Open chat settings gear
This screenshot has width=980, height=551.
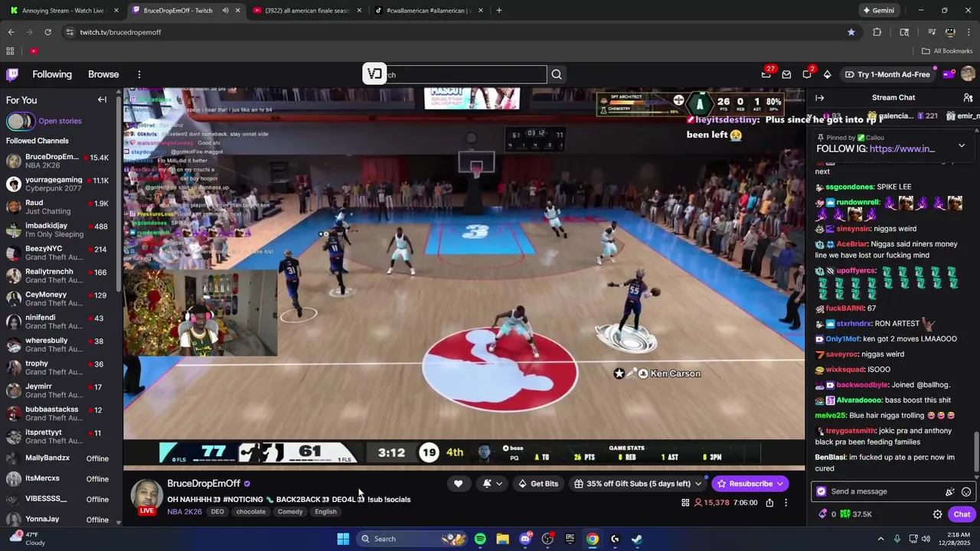click(x=937, y=514)
